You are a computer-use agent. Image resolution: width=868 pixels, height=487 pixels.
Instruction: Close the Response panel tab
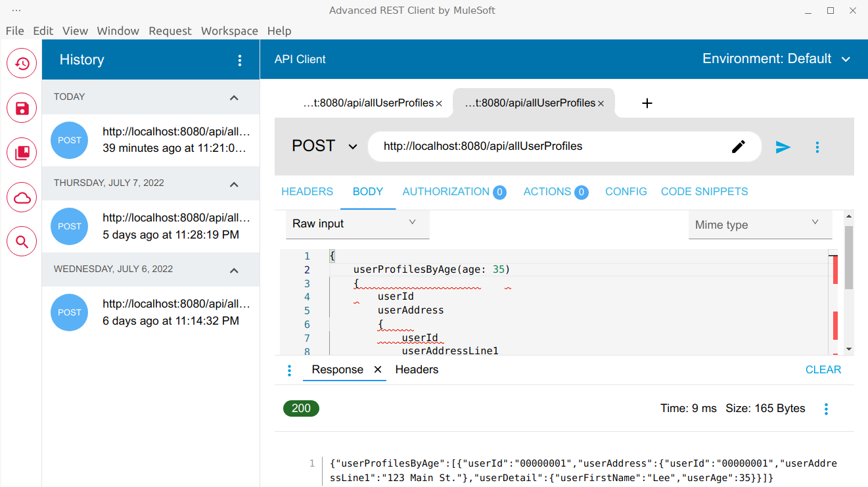[x=378, y=369]
